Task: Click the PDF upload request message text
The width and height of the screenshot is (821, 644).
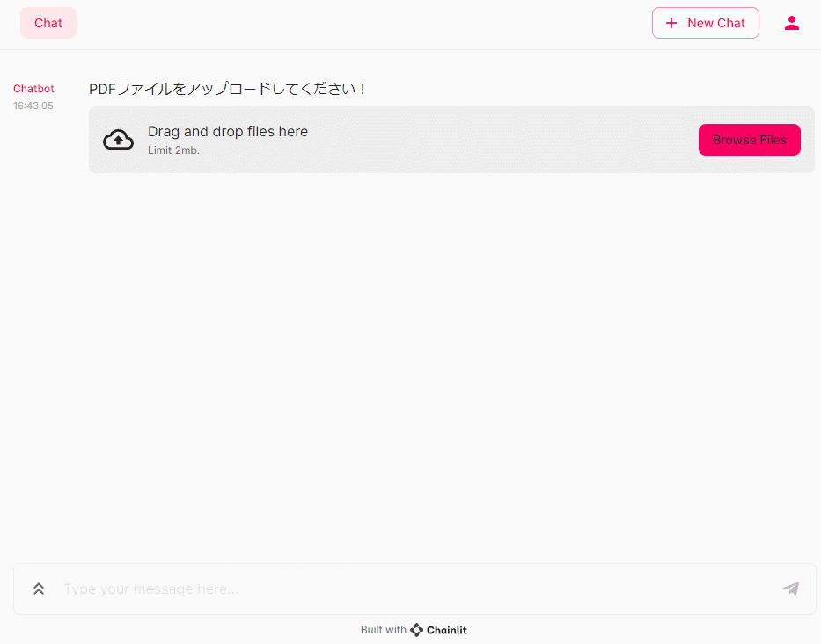Action: pyautogui.click(x=228, y=89)
